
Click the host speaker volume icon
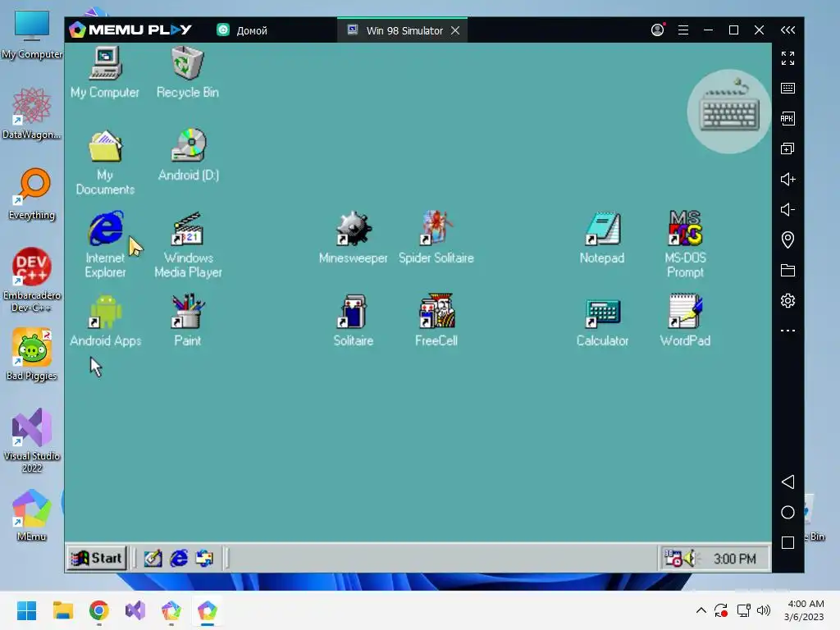tap(764, 610)
